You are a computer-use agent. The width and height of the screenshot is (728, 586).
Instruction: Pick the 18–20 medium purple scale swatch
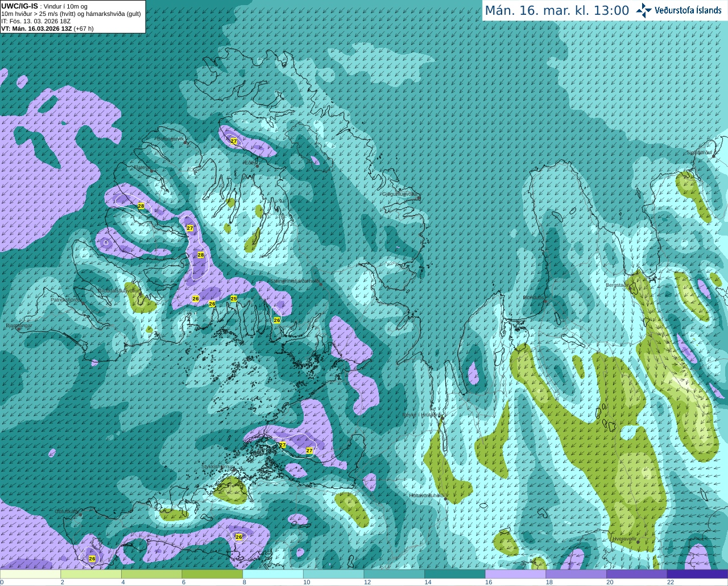576,574
